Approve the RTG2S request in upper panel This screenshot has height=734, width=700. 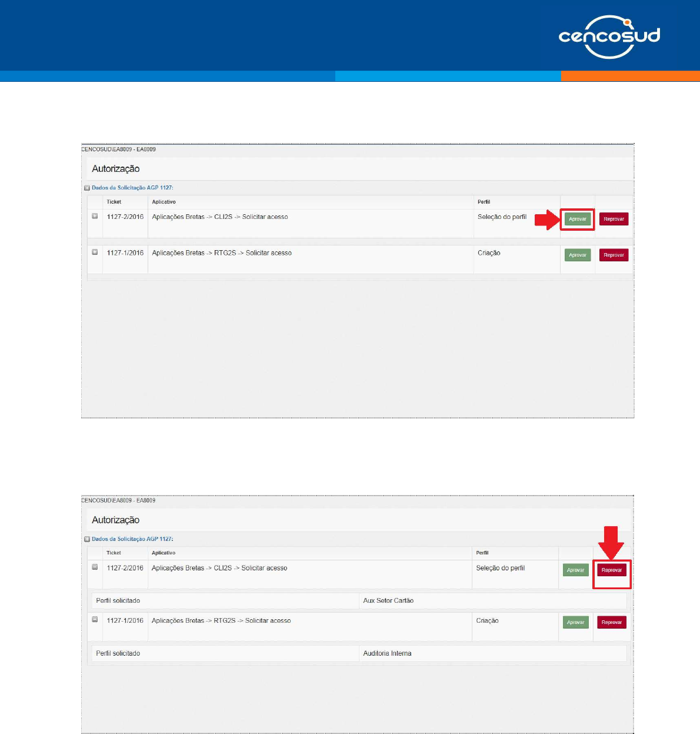point(578,255)
